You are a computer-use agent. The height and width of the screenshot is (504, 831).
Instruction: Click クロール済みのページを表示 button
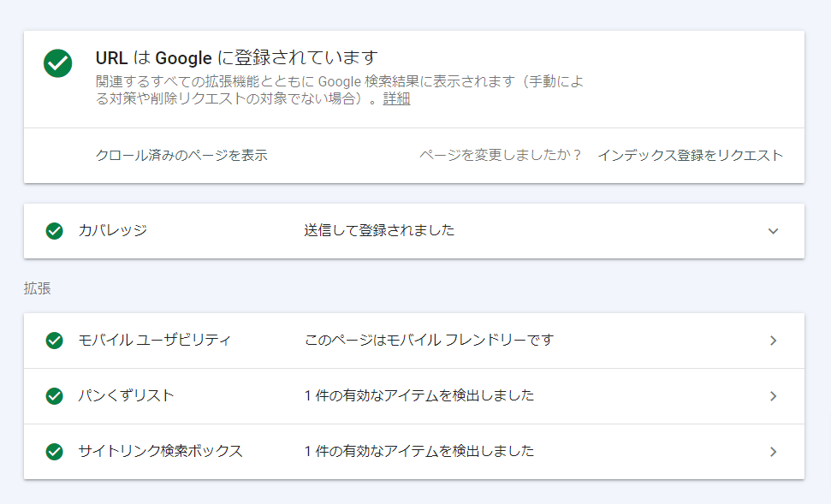tap(181, 155)
